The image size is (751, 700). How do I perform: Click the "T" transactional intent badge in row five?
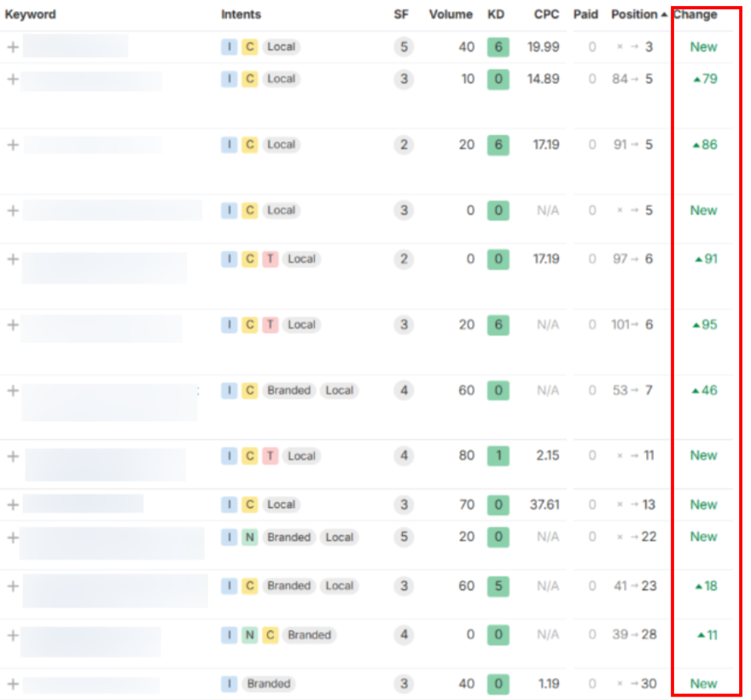coord(267,259)
